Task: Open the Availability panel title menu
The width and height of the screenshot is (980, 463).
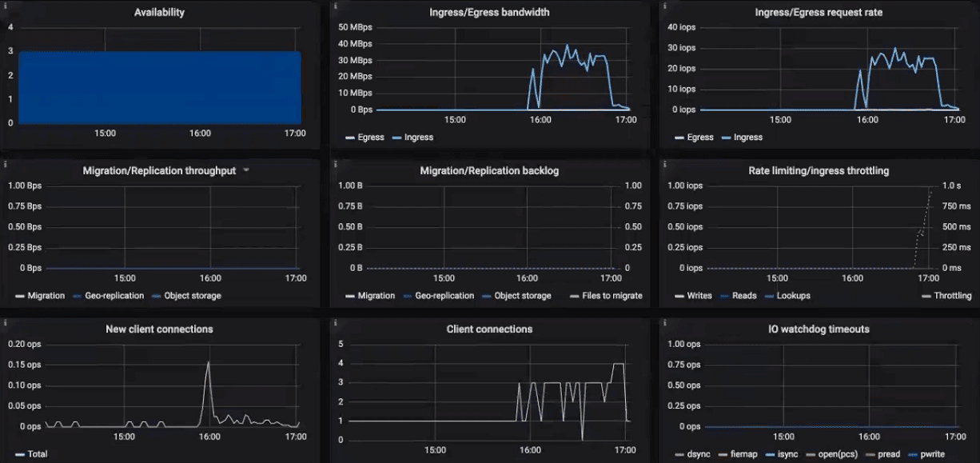Action: [x=158, y=13]
